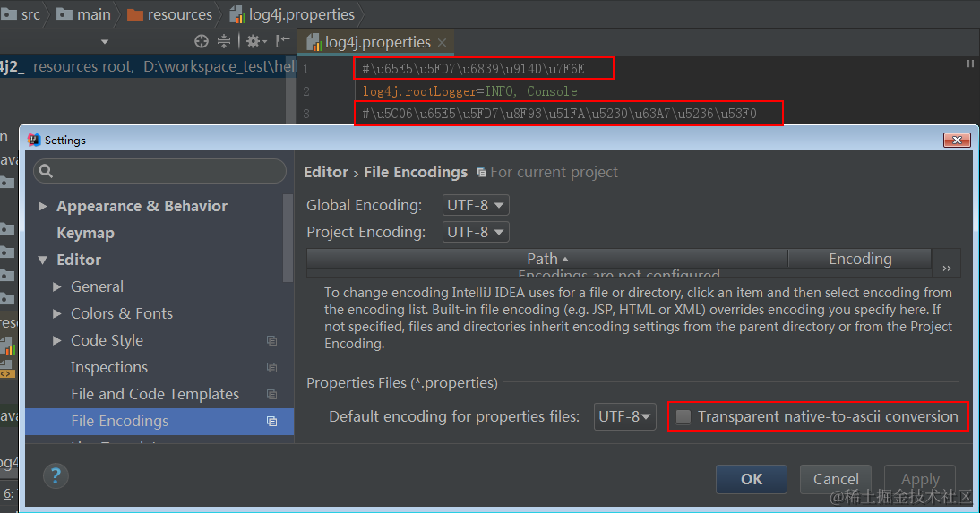
Task: Click the settings tree vertical scrollbar
Action: (288, 237)
